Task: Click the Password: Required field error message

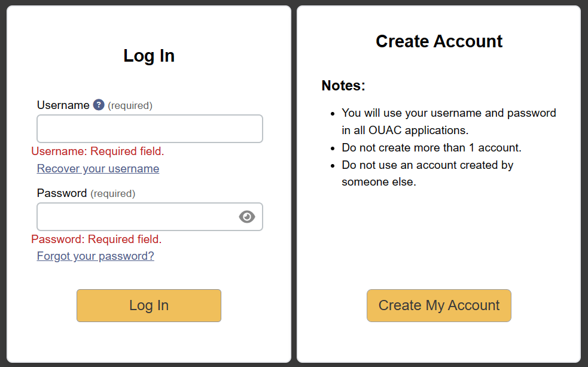Action: tap(96, 239)
